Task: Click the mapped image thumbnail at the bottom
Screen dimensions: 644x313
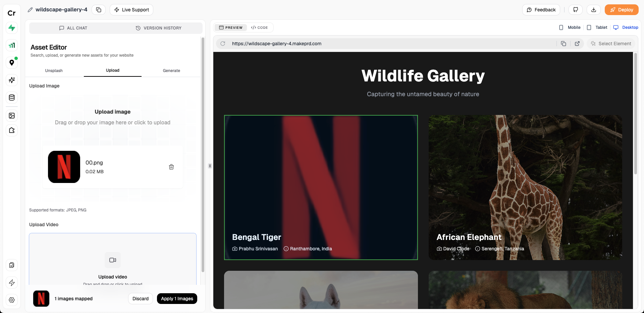Action: [x=41, y=299]
